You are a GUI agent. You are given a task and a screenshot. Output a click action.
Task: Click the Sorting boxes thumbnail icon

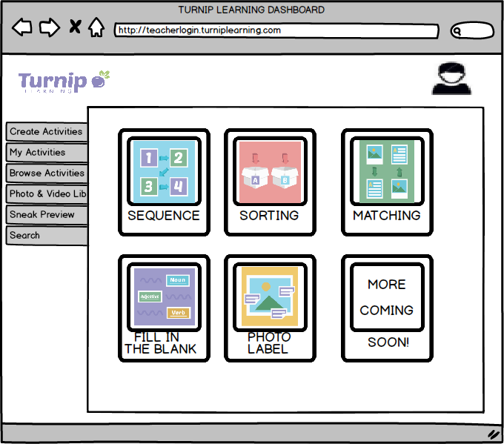point(270,171)
